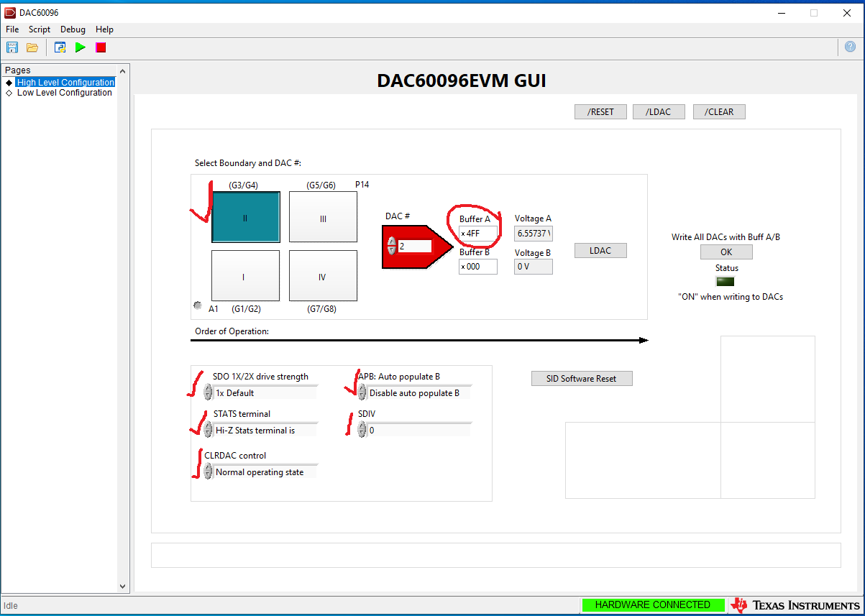Click the Pages panel scroll-up arrow
865x616 pixels.
(123, 70)
